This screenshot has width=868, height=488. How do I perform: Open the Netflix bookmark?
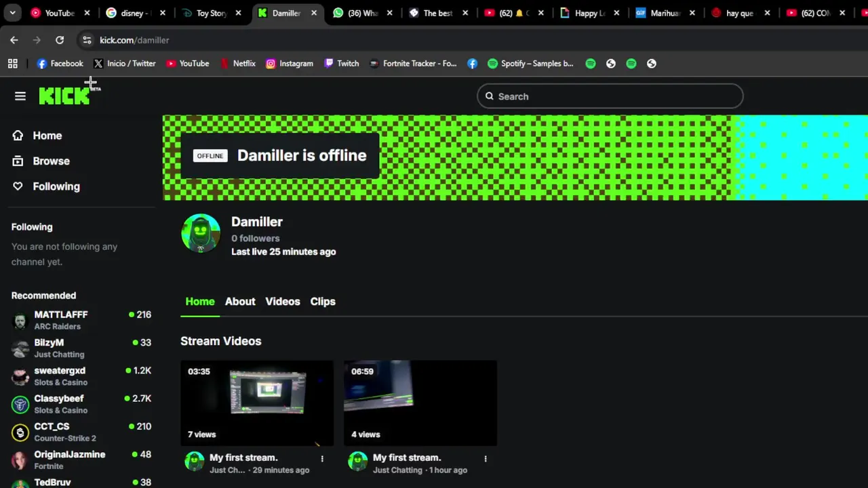237,64
